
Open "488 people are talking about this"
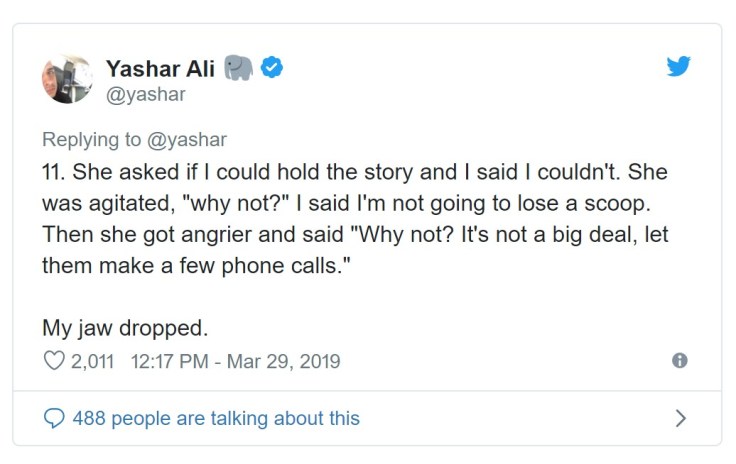tap(215, 417)
